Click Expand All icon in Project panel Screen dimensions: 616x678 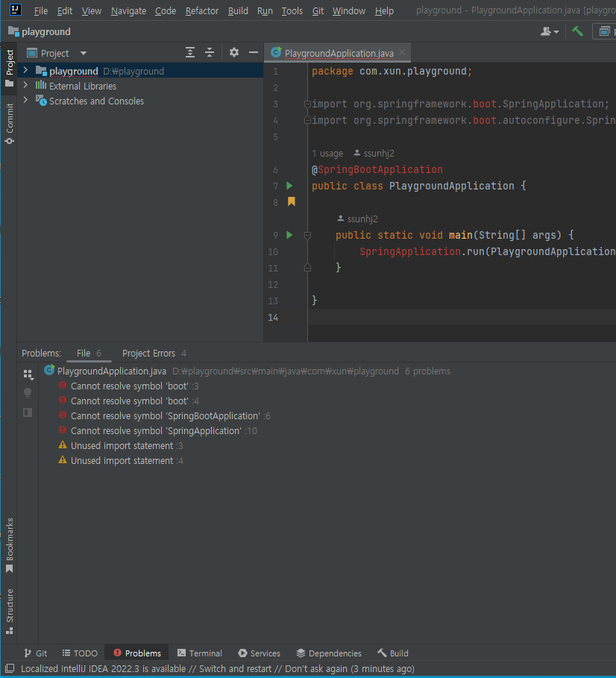coord(190,53)
